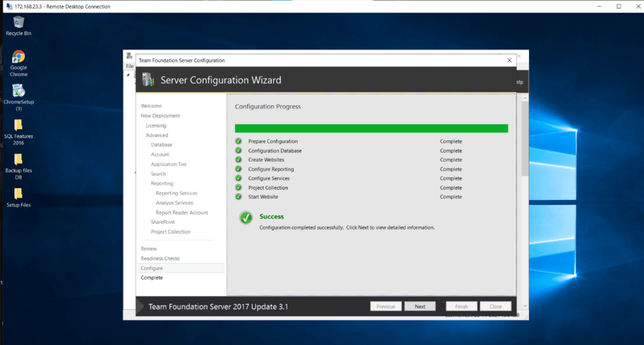Select New Deployment in wizard navigation
The height and width of the screenshot is (345, 644).
160,116
